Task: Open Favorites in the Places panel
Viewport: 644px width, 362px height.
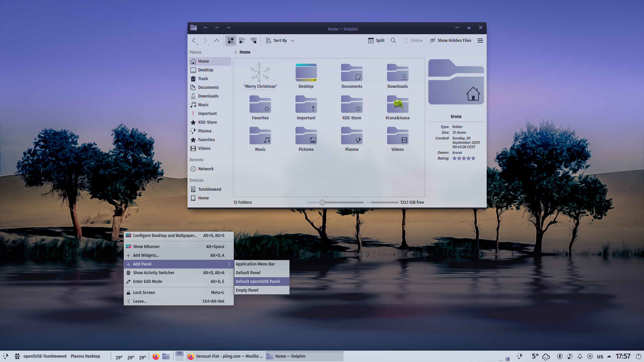Action: (x=210, y=140)
